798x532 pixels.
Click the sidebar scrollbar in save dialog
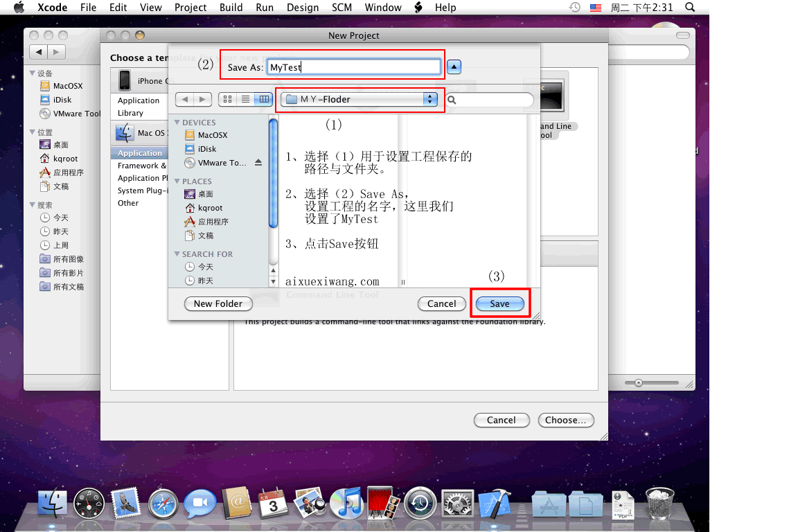274,173
